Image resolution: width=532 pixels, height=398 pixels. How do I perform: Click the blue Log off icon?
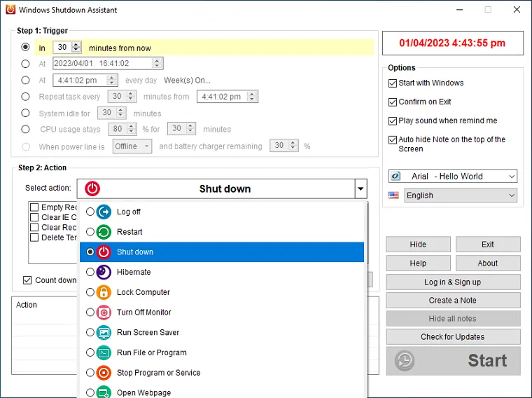tap(104, 212)
